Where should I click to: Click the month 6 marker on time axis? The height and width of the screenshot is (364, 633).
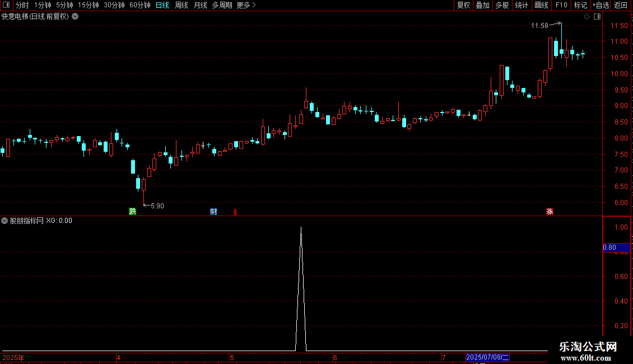click(x=335, y=357)
